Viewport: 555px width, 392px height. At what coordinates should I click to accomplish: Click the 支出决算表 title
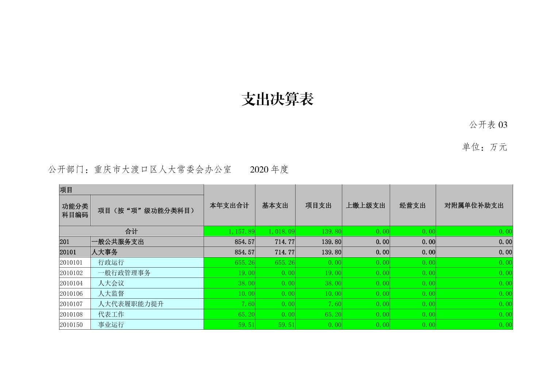point(277,99)
